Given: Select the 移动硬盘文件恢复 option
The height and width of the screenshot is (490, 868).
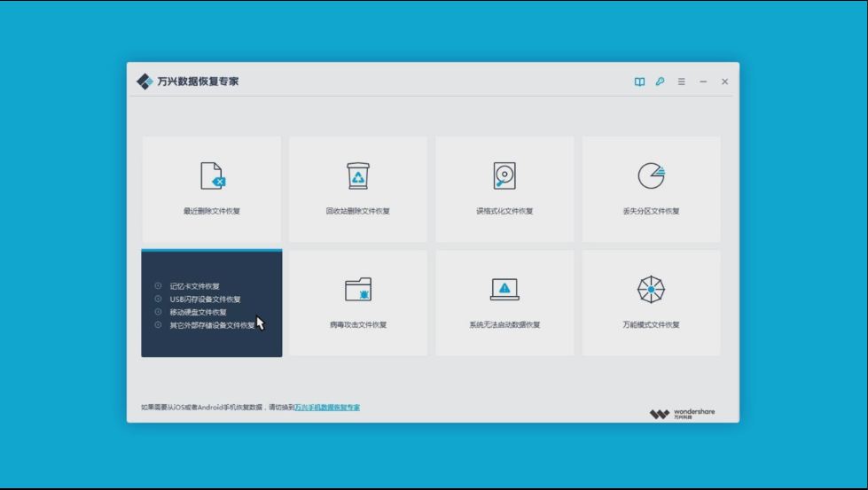Looking at the screenshot, I should click(198, 312).
